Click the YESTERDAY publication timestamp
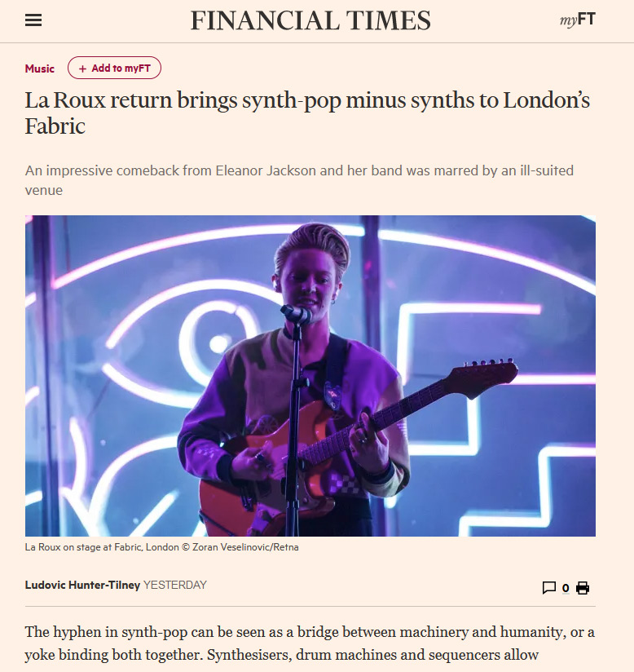Screen dimensions: 634x672 (x=174, y=585)
